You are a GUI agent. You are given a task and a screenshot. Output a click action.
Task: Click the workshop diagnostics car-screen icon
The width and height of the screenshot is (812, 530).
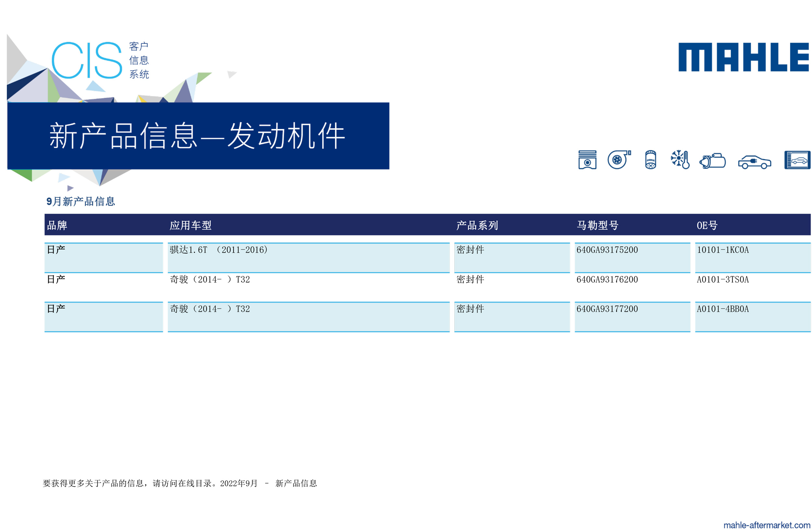[797, 160]
